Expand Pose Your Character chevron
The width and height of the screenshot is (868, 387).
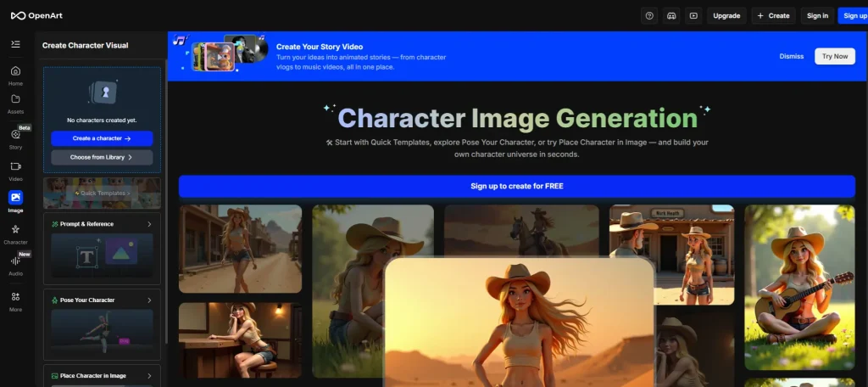(149, 300)
